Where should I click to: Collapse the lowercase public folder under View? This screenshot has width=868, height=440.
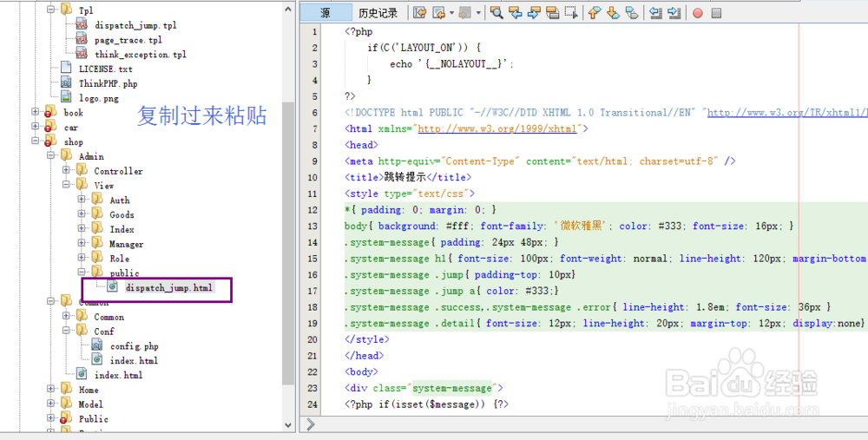tap(82, 273)
